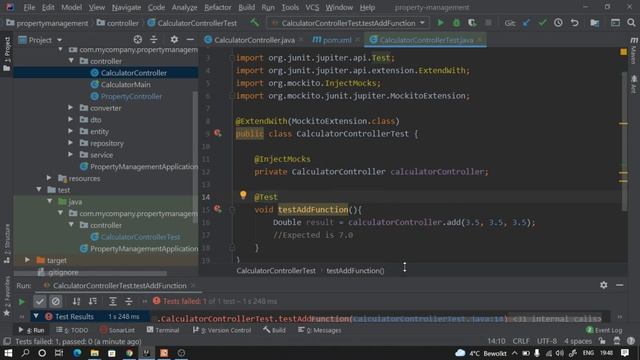
Task: Hide the Project panel with the minus icon
Action: [190, 40]
